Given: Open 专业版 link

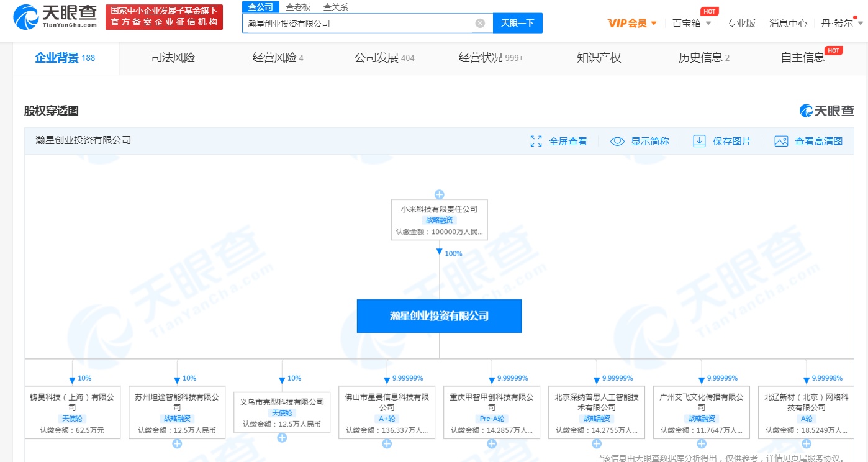Looking at the screenshot, I should point(741,23).
